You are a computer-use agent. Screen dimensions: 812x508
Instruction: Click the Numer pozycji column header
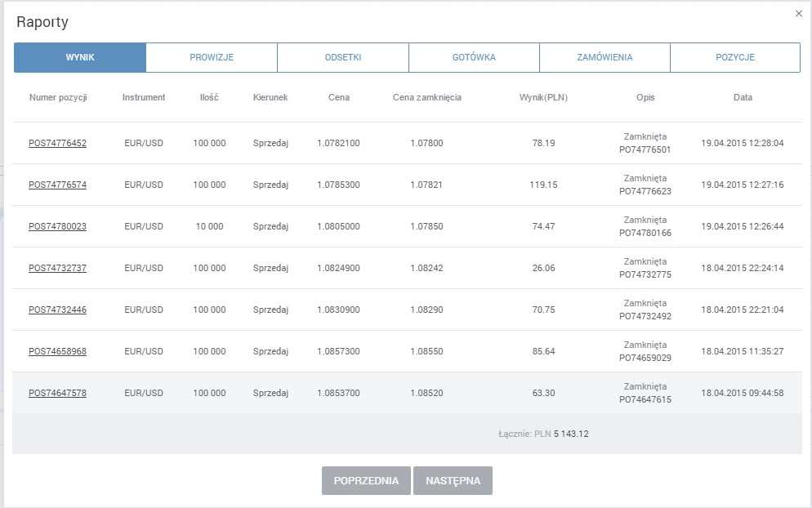click(58, 97)
